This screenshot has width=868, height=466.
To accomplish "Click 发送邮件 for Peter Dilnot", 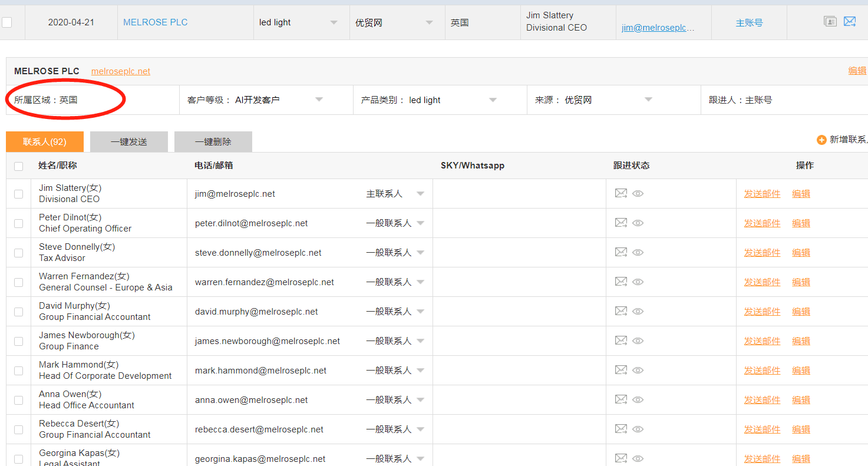I will 762,223.
